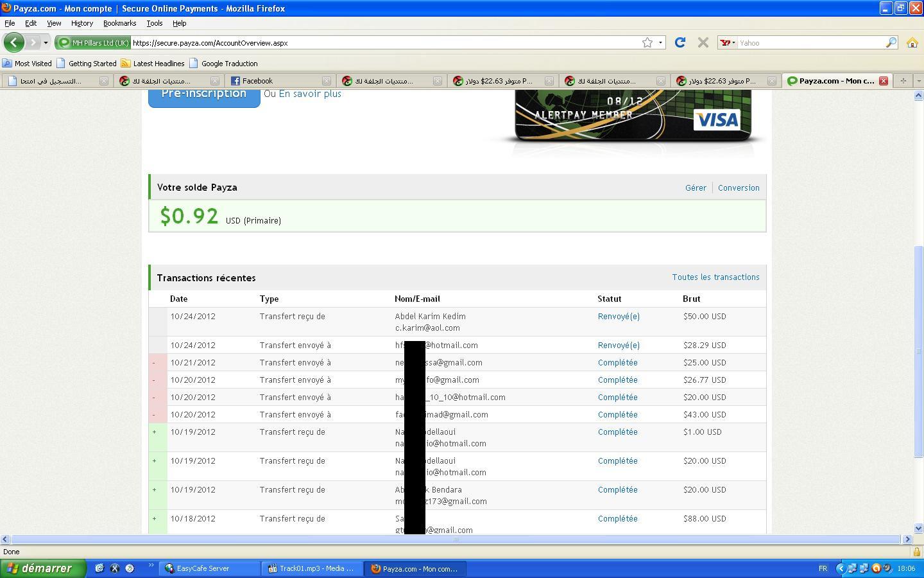Click the browser Forward arrow button

33,42
